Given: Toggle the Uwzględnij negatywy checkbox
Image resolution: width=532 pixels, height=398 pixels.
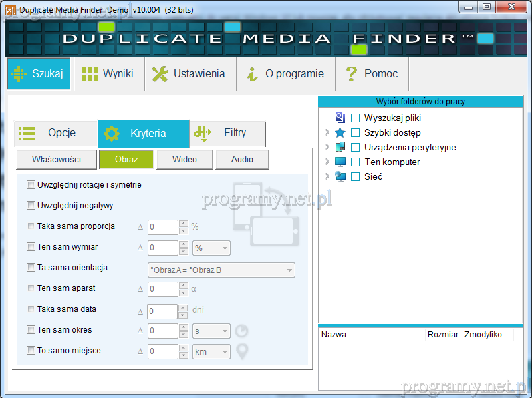Looking at the screenshot, I should (31, 206).
